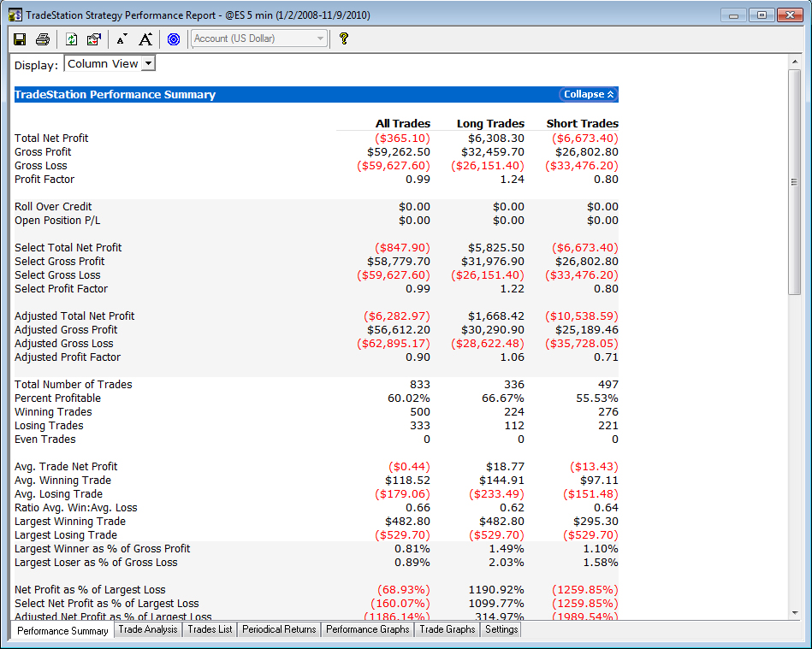
Task: Click the blue target circle icon
Action: pyautogui.click(x=174, y=38)
